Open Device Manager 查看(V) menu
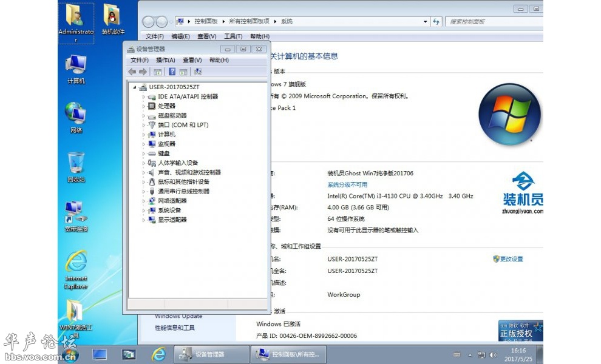Image resolution: width=601 pixels, height=364 pixels. [x=192, y=60]
